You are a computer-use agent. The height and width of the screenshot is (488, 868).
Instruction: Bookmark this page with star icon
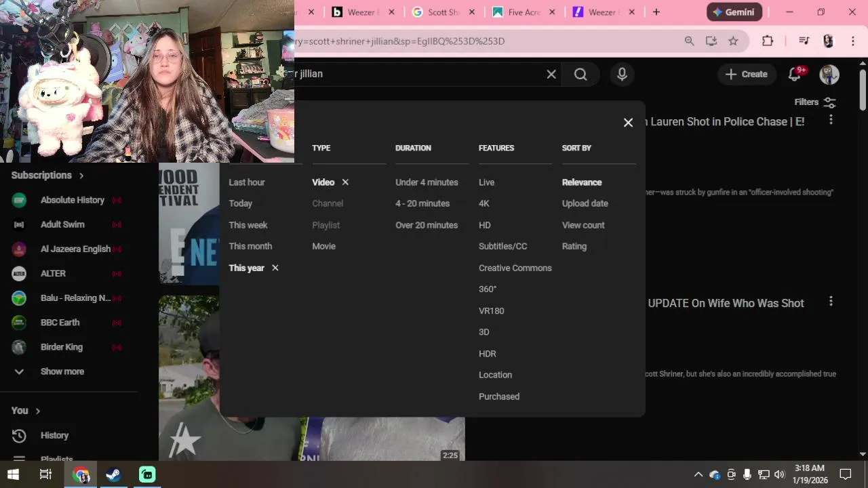(x=733, y=41)
